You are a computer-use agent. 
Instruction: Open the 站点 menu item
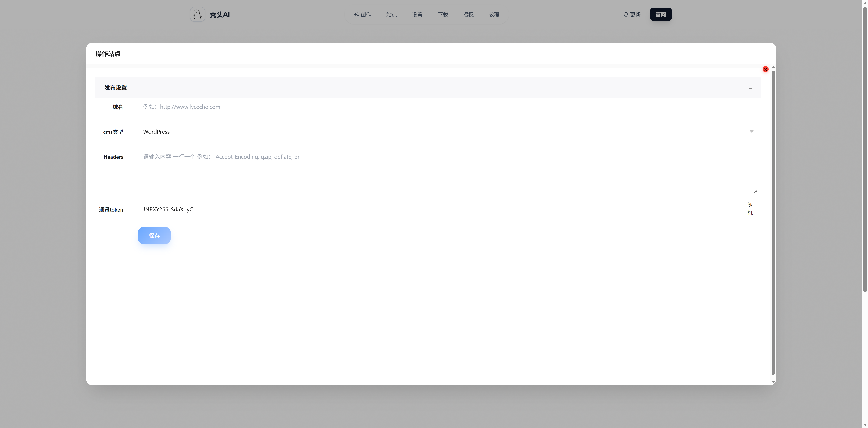[x=391, y=15]
